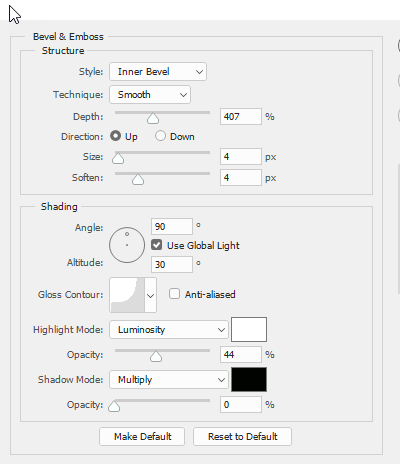The width and height of the screenshot is (400, 464).
Task: Click the Depth slider handle
Action: tap(153, 118)
